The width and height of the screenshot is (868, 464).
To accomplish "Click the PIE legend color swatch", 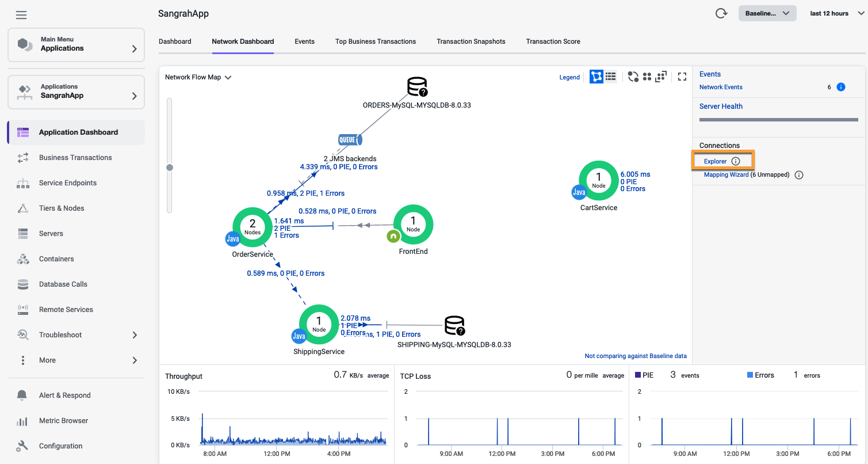I will coord(637,375).
